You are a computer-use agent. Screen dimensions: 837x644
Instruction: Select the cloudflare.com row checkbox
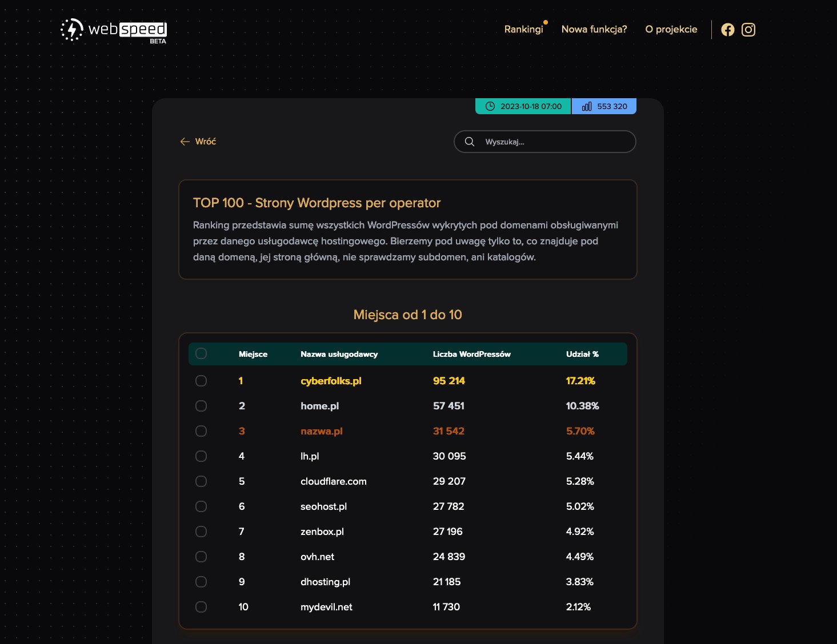pyautogui.click(x=201, y=481)
